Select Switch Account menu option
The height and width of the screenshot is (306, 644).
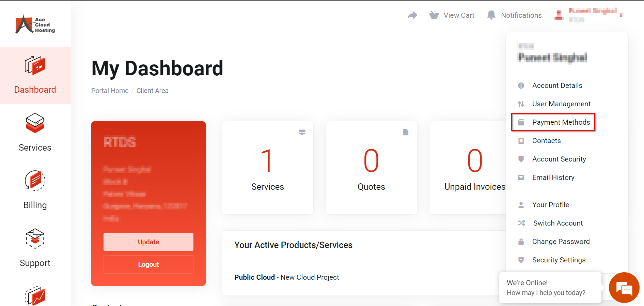coord(557,223)
